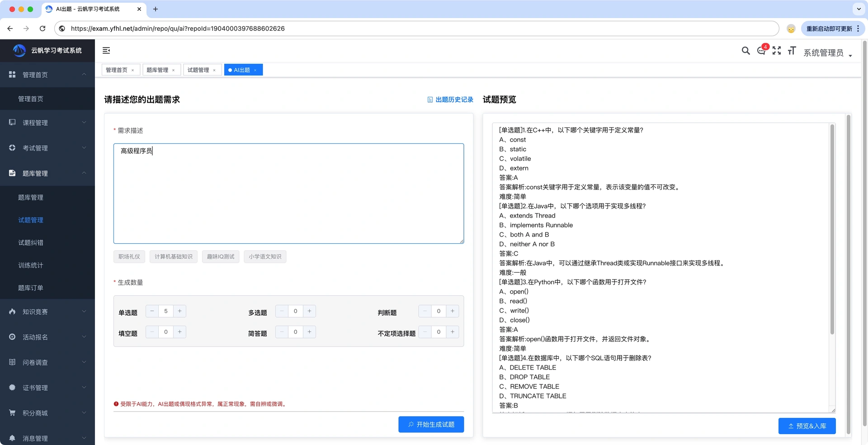Pick the 计算机基础知识 suggestion tag
This screenshot has height=445, width=868.
tap(174, 256)
